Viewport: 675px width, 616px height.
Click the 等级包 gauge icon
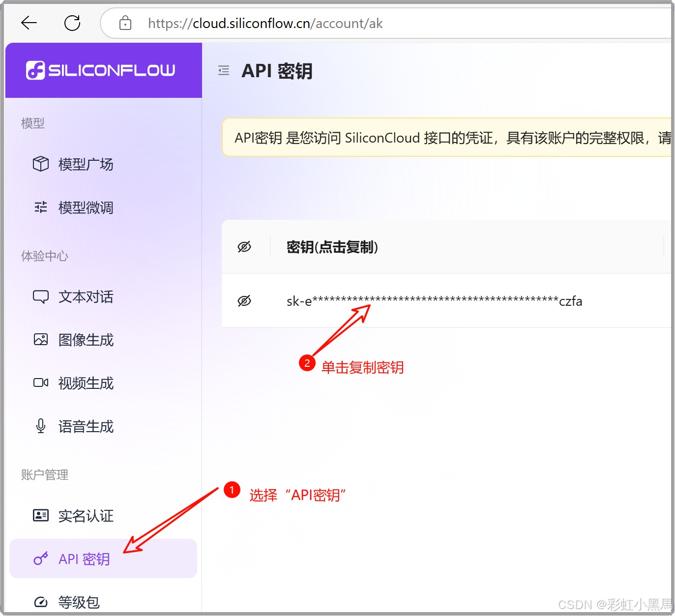click(x=41, y=602)
